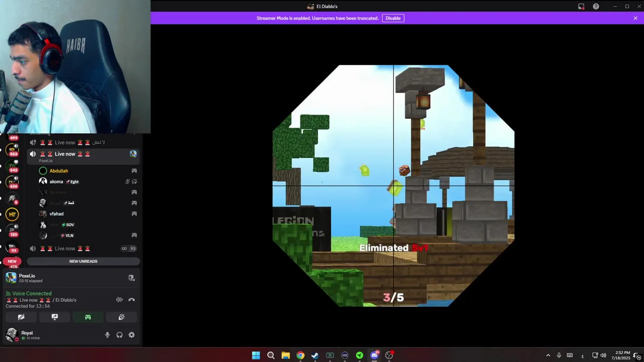Turn on the camera in the voice panel
Screen dimensions: 644x362
click(x=21, y=317)
